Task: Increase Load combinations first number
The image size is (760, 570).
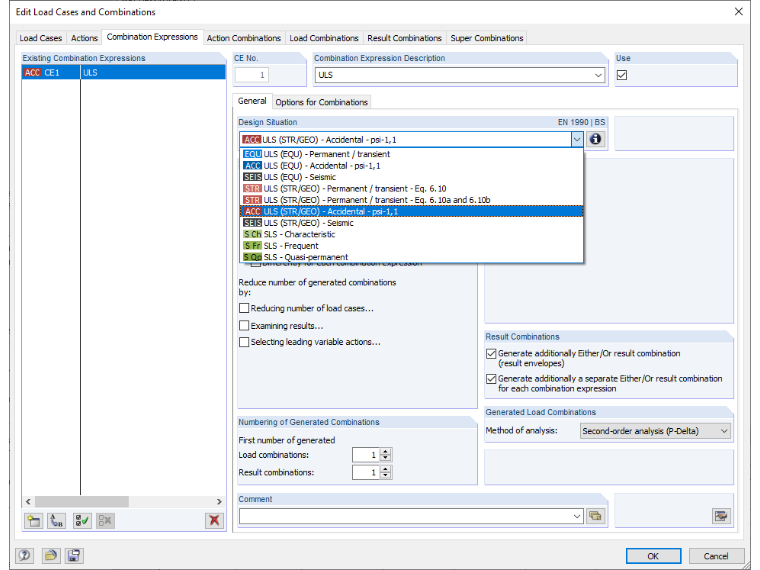Action: pyautogui.click(x=386, y=452)
